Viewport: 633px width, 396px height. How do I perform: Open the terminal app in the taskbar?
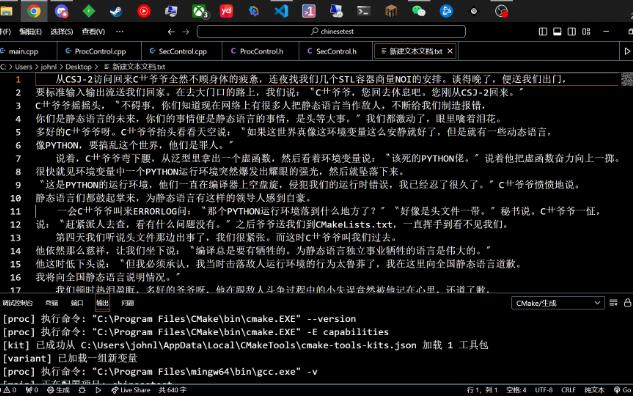tap(363, 11)
